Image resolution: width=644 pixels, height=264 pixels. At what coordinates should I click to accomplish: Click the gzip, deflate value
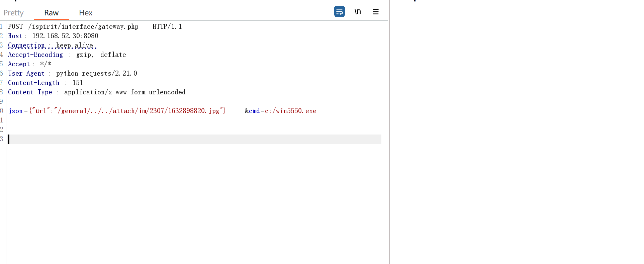pyautogui.click(x=101, y=55)
